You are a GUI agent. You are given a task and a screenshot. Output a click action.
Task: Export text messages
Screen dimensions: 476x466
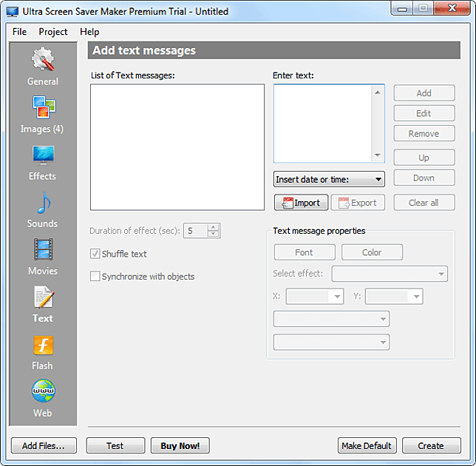tap(358, 203)
